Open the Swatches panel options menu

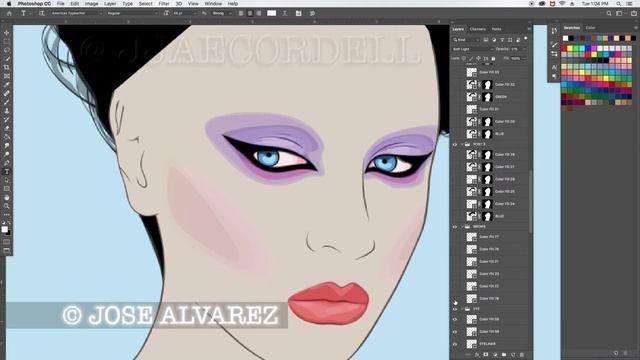coord(636,28)
